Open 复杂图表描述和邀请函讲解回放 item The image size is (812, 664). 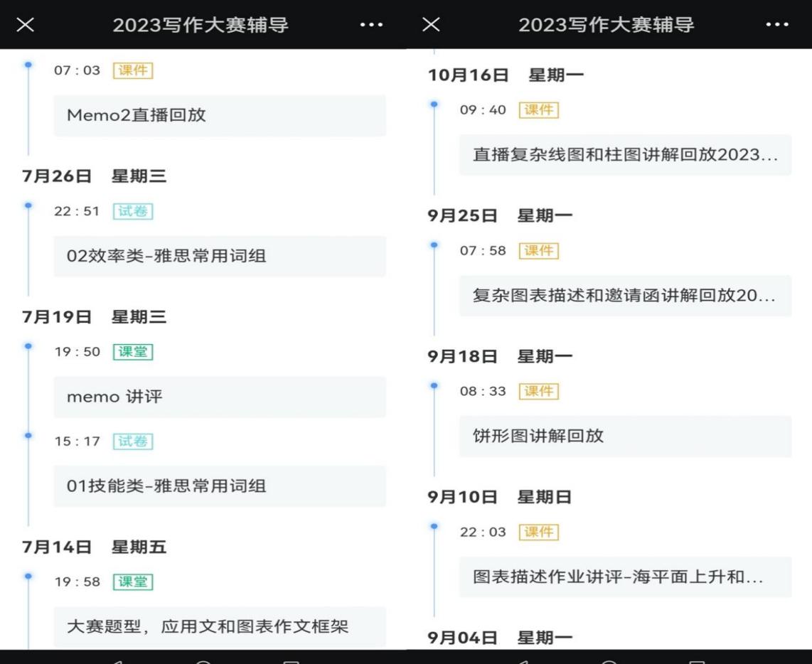[625, 296]
